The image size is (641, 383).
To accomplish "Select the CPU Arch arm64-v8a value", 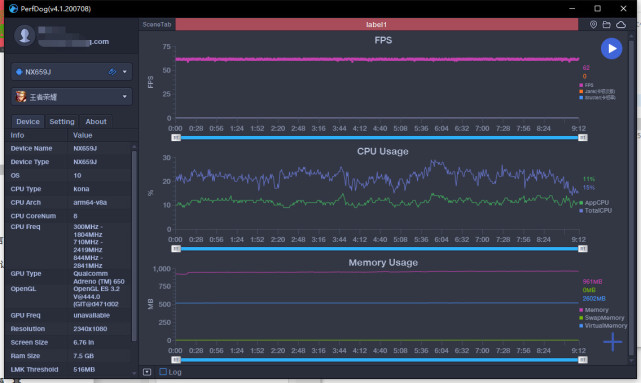I will 90,202.
